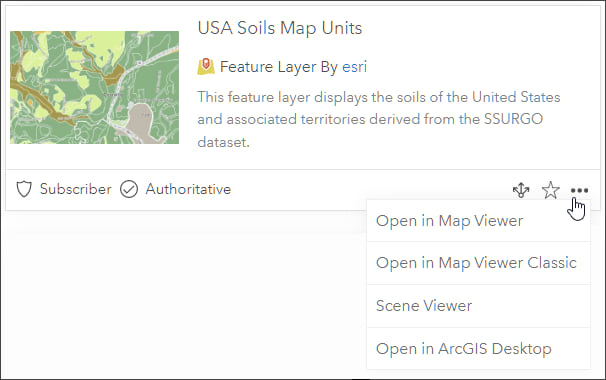Open the three-dot more options menu

579,190
